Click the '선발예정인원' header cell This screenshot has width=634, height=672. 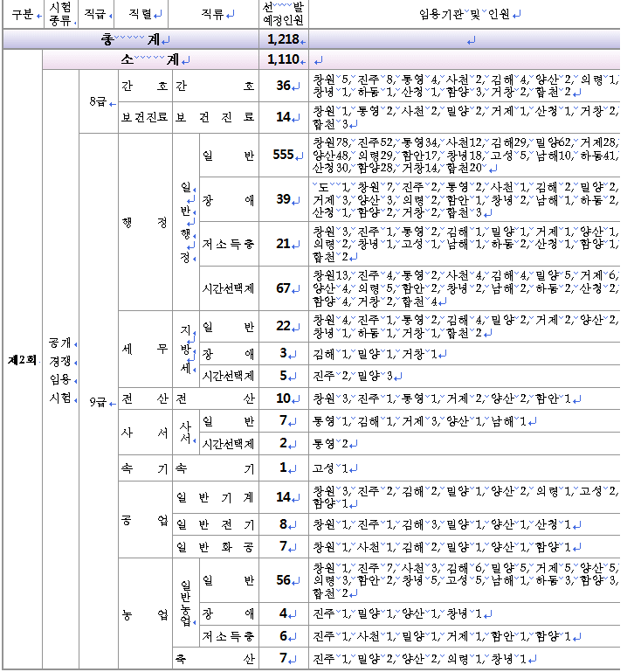point(284,14)
